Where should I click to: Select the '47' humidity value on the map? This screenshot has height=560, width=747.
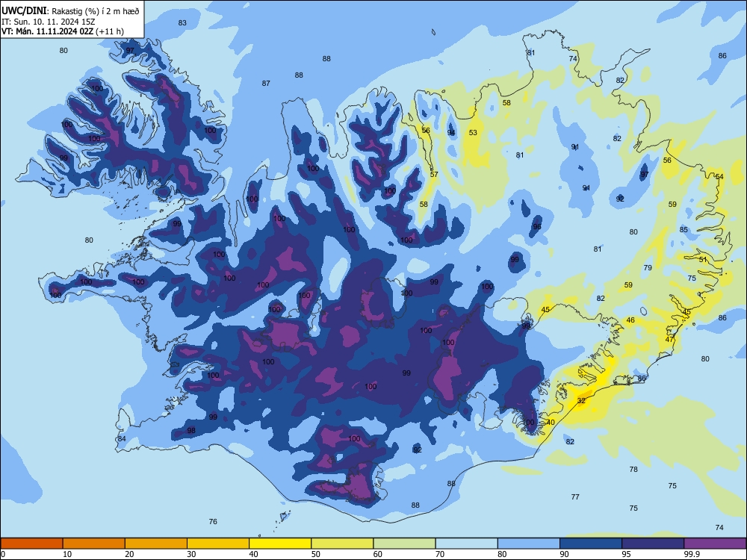pos(670,340)
